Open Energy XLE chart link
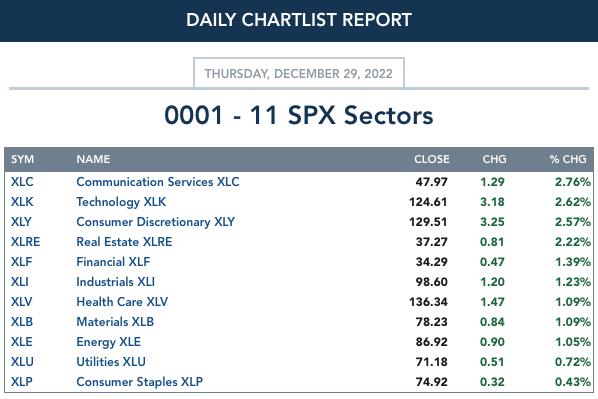The image size is (598, 399). click(x=109, y=342)
